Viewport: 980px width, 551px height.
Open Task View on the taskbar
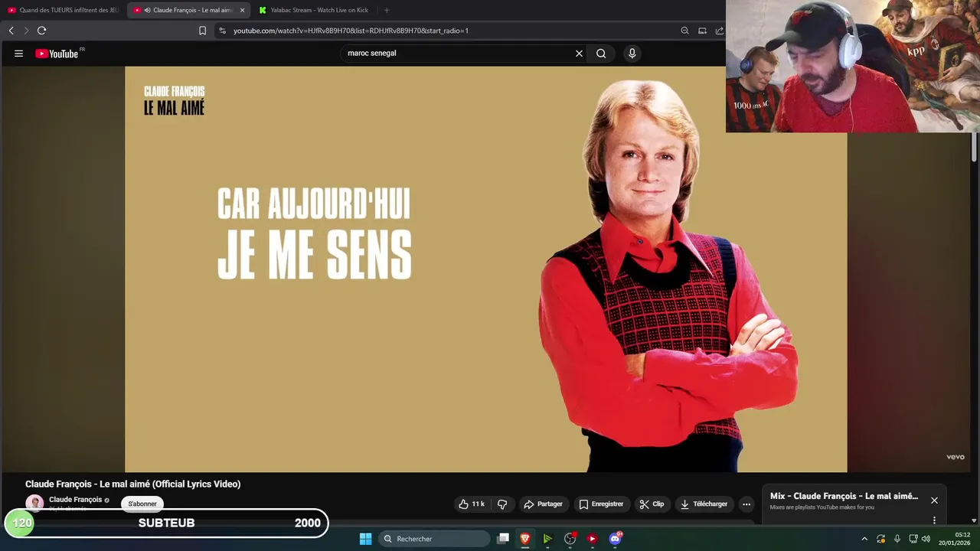[503, 539]
